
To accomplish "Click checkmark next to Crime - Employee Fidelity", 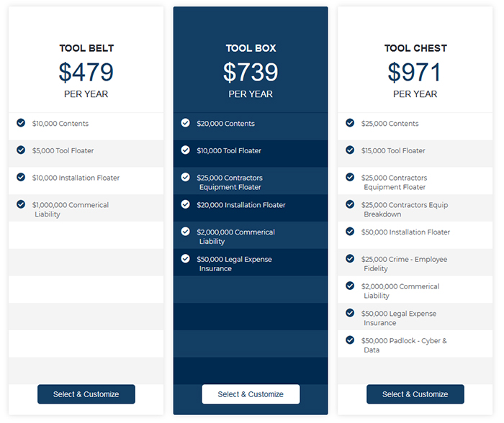I will pos(350,258).
